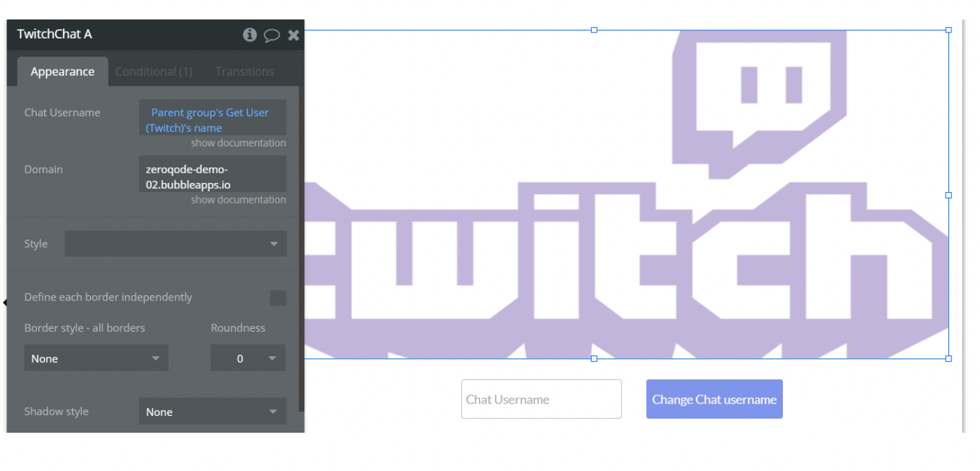Show documentation for Chat Username
This screenshot has width=980, height=471.
238,143
